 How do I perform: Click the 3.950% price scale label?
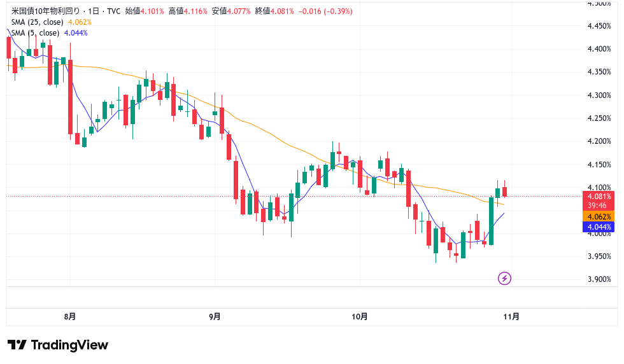tap(599, 256)
